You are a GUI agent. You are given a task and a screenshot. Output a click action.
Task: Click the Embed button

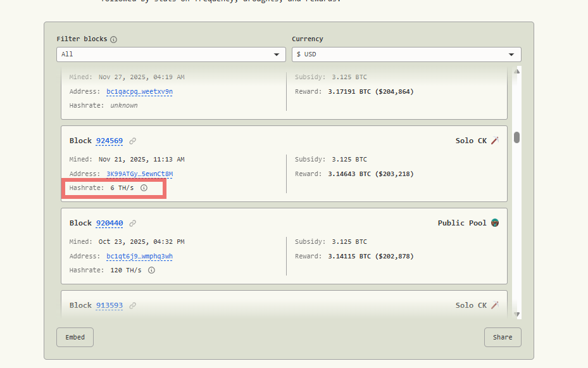75,337
